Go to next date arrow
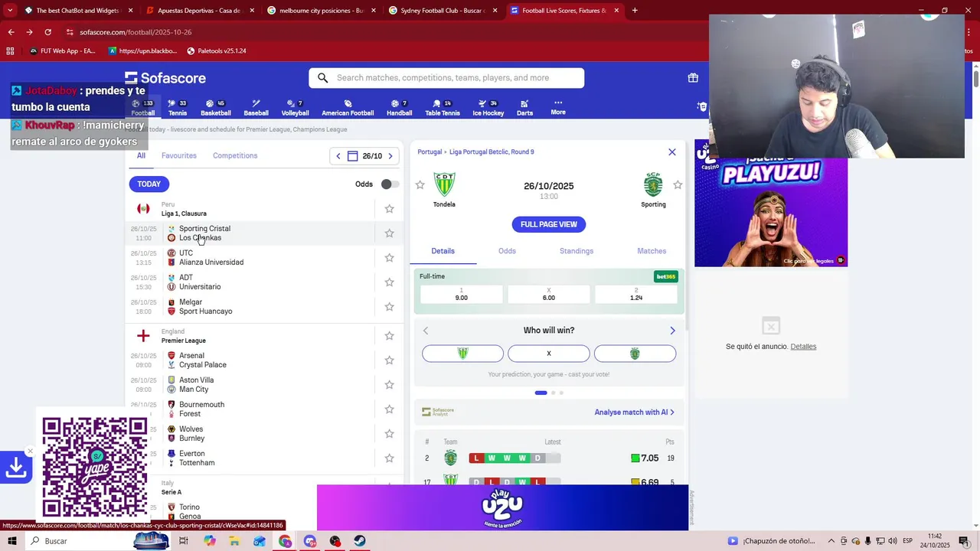 tap(390, 156)
